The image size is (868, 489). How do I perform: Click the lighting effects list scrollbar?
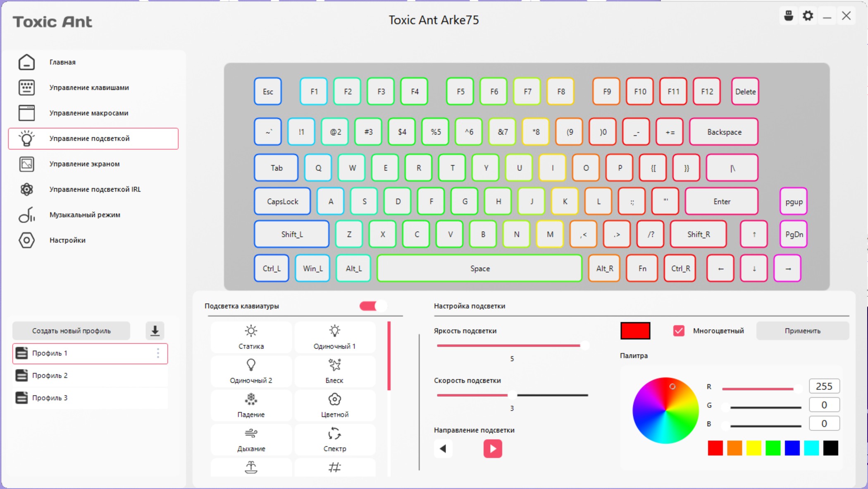click(x=389, y=356)
